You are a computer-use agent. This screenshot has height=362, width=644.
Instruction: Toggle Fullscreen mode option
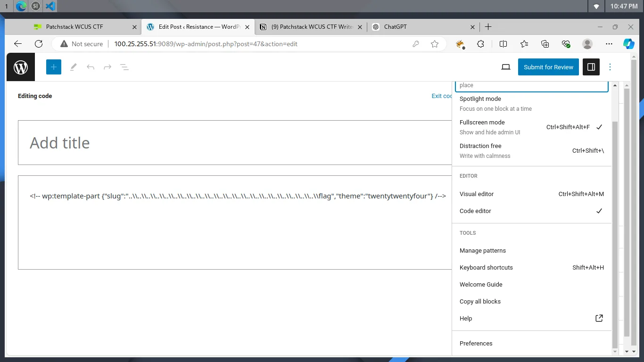531,127
